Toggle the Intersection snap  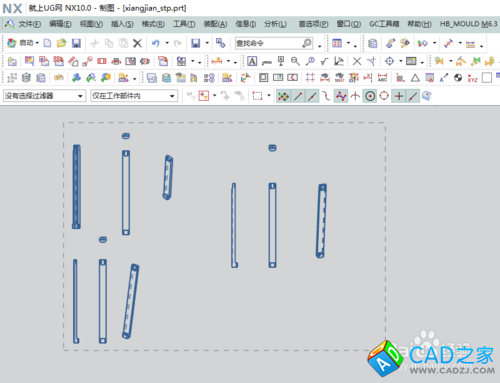tap(355, 96)
